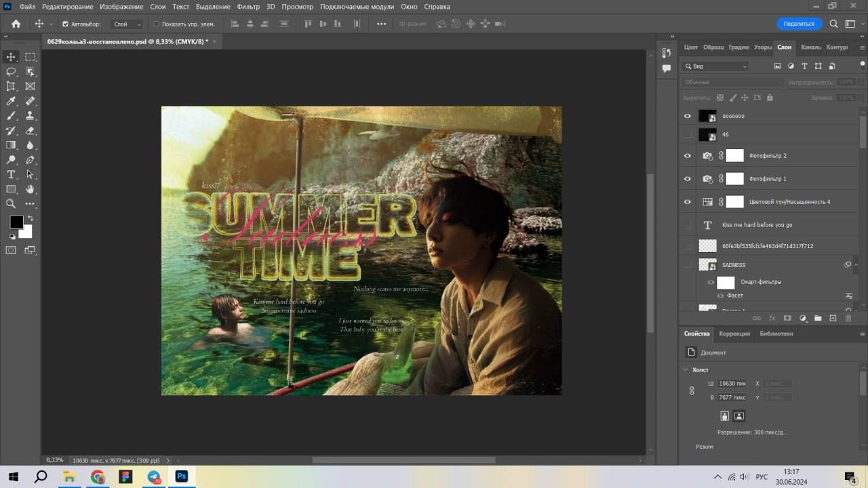Close the document tab 0629колаж3
Image resolution: width=868 pixels, height=488 pixels.
click(215, 41)
